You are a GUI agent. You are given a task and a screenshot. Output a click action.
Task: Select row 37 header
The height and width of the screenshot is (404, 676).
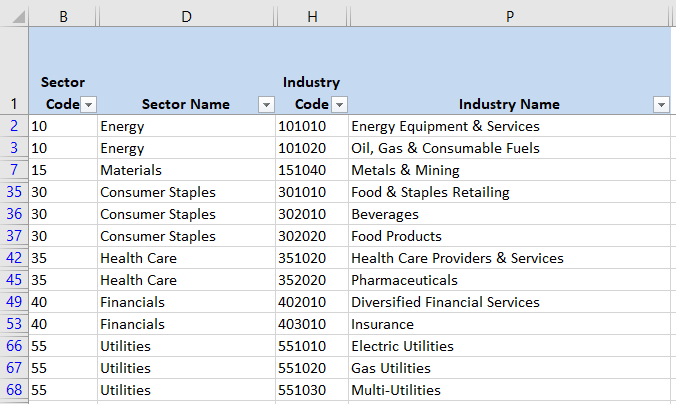click(14, 236)
